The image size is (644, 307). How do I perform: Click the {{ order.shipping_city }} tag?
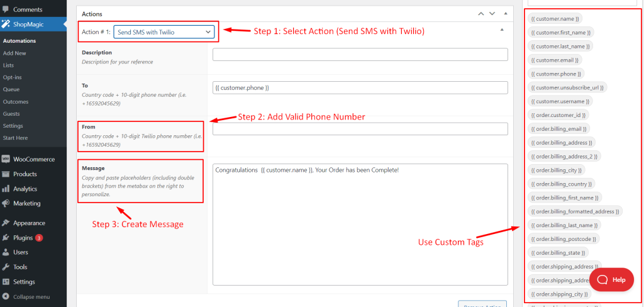pos(559,294)
